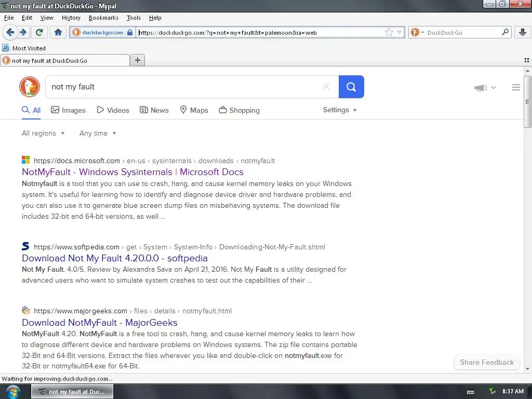
Task: Click the blue search submit button
Action: click(351, 87)
